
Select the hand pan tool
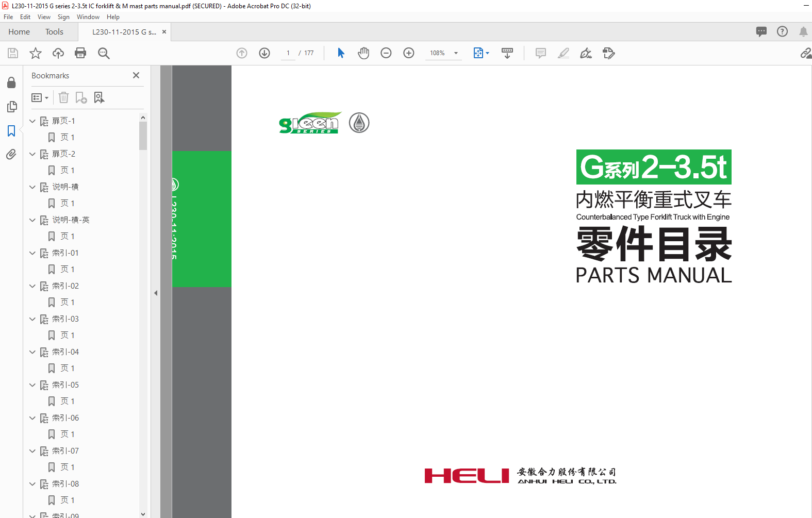(363, 53)
